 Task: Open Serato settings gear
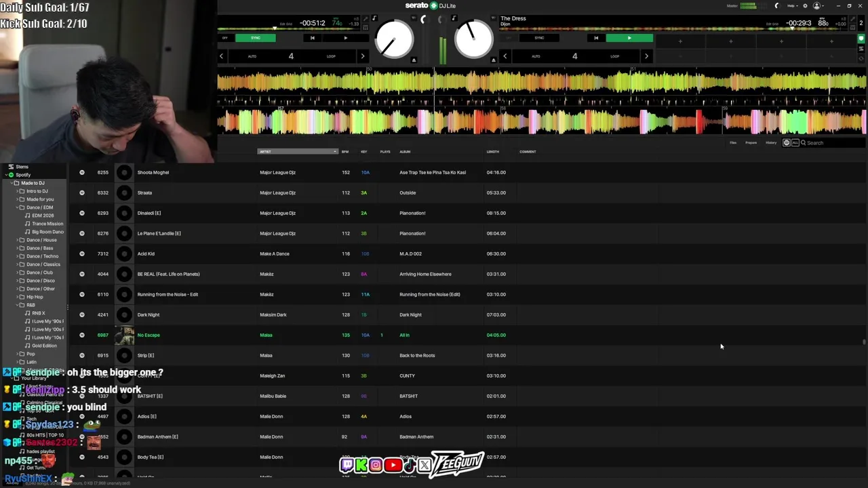[805, 6]
